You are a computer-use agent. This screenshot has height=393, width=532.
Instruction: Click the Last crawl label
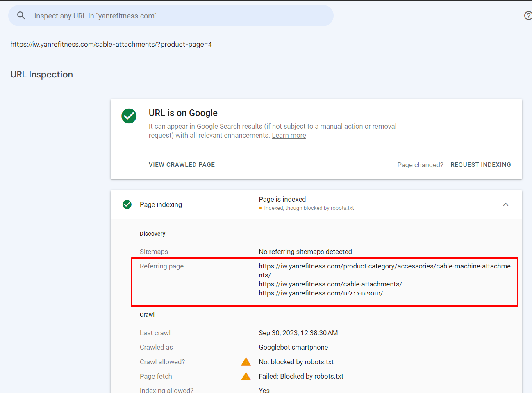155,333
